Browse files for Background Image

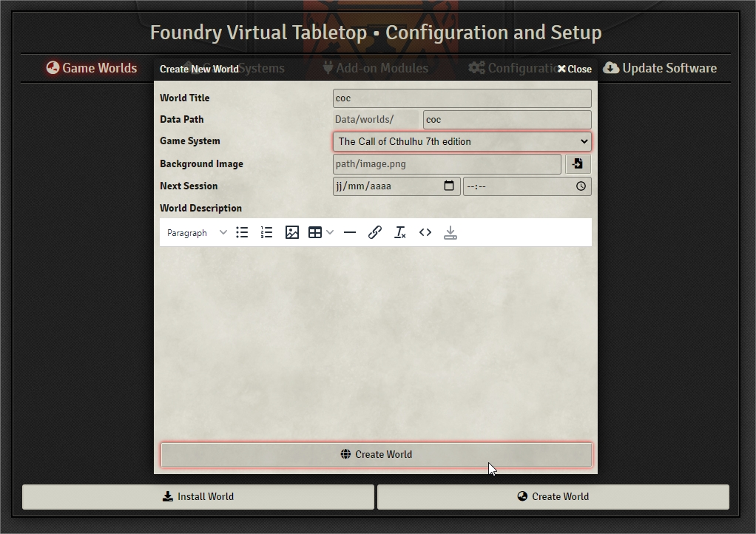pyautogui.click(x=578, y=164)
